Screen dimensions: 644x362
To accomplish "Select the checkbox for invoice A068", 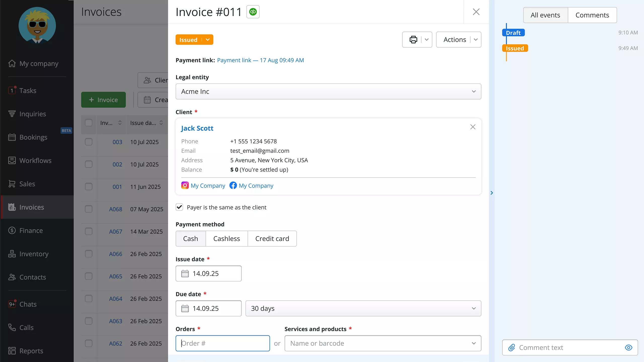I will pyautogui.click(x=89, y=209).
